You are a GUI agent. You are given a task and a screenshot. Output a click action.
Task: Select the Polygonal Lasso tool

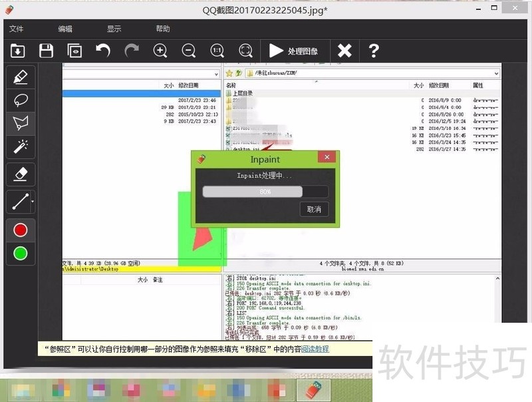pos(21,124)
